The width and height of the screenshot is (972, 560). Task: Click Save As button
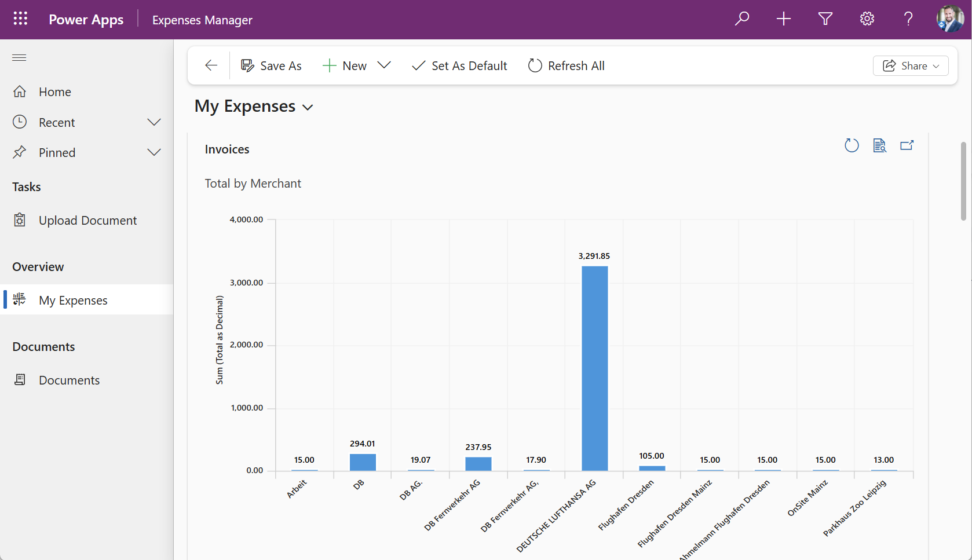(271, 66)
